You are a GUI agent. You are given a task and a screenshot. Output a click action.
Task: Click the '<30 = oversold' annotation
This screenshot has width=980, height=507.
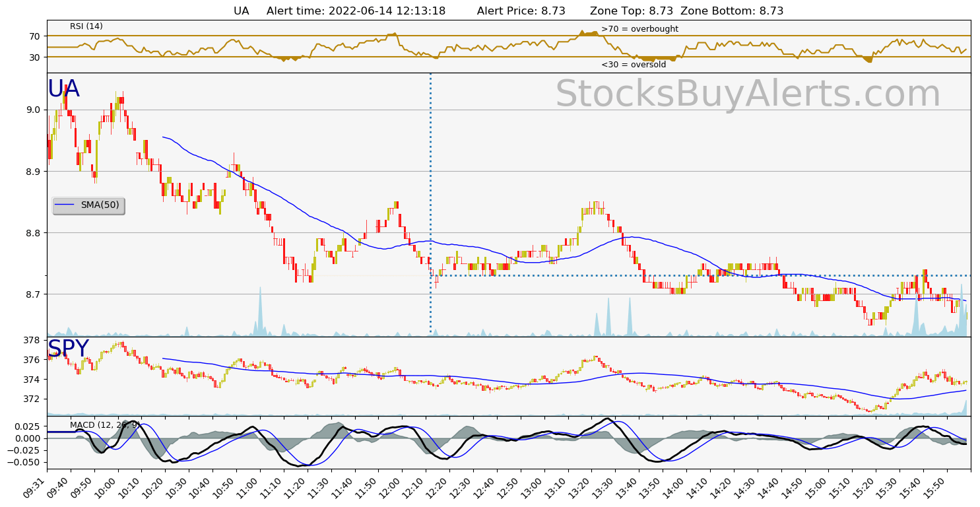point(634,65)
